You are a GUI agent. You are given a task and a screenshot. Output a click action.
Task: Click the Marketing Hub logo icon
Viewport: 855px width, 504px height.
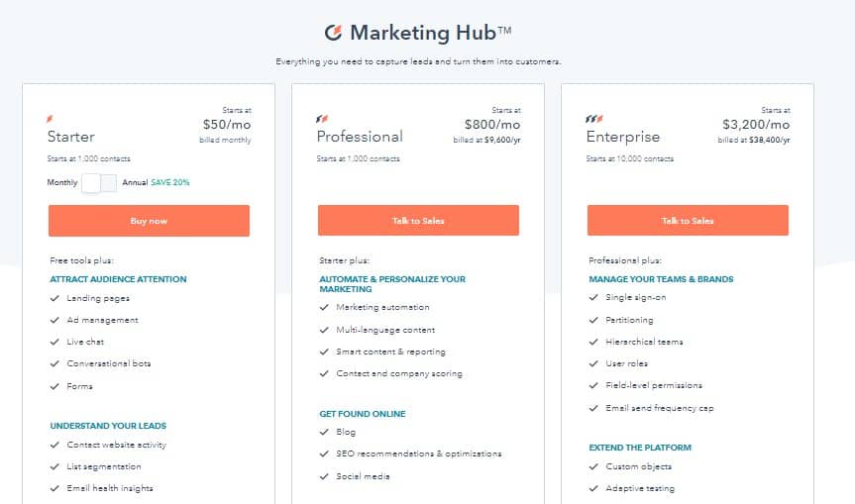click(x=333, y=33)
